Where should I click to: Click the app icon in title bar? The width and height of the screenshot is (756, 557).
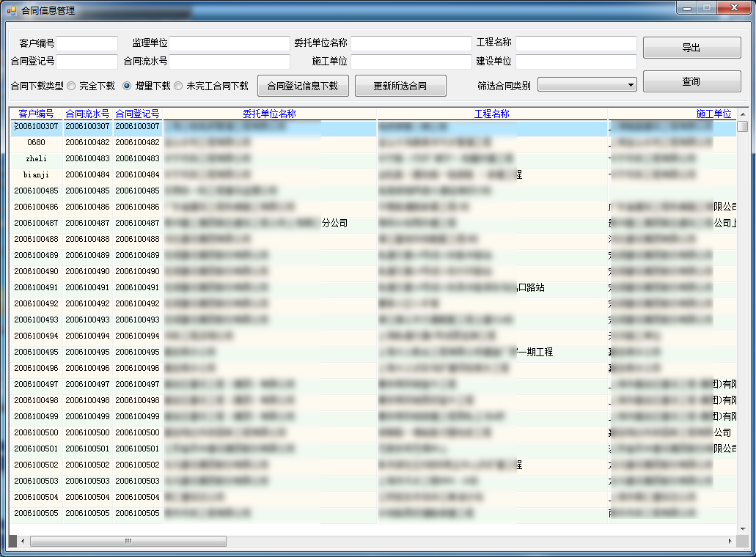click(11, 11)
